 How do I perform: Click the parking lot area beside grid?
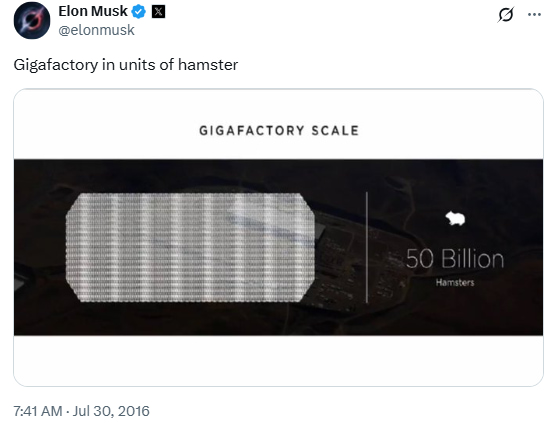(336, 267)
